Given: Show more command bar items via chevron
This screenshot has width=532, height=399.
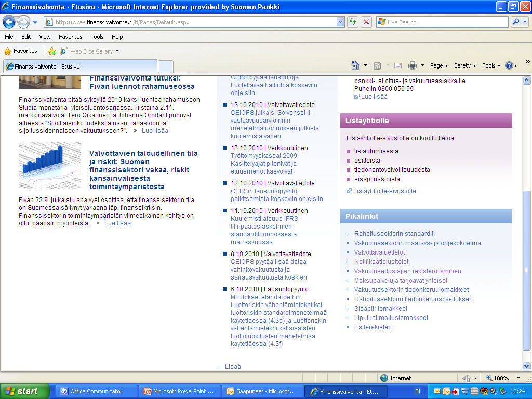Looking at the screenshot, I should 527,62.
